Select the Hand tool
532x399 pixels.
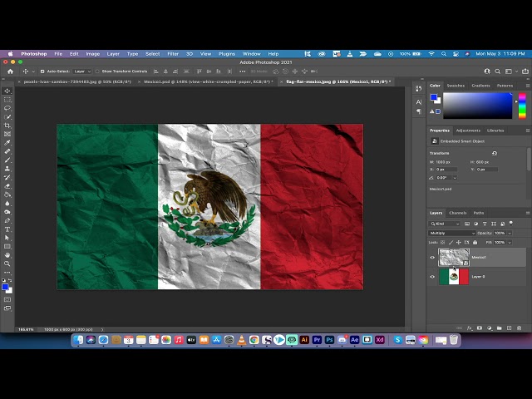click(7, 255)
